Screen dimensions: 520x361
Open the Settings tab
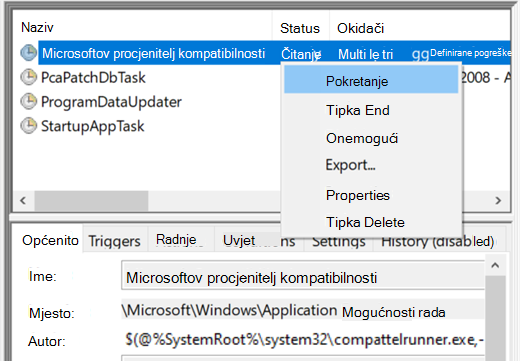click(x=339, y=242)
